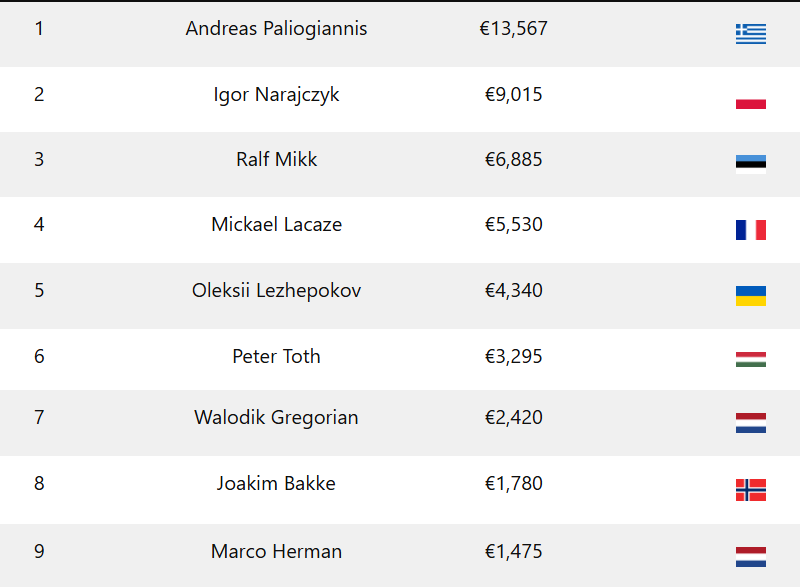Select the €2,420 prize amount
The image size is (800, 587).
click(x=513, y=418)
